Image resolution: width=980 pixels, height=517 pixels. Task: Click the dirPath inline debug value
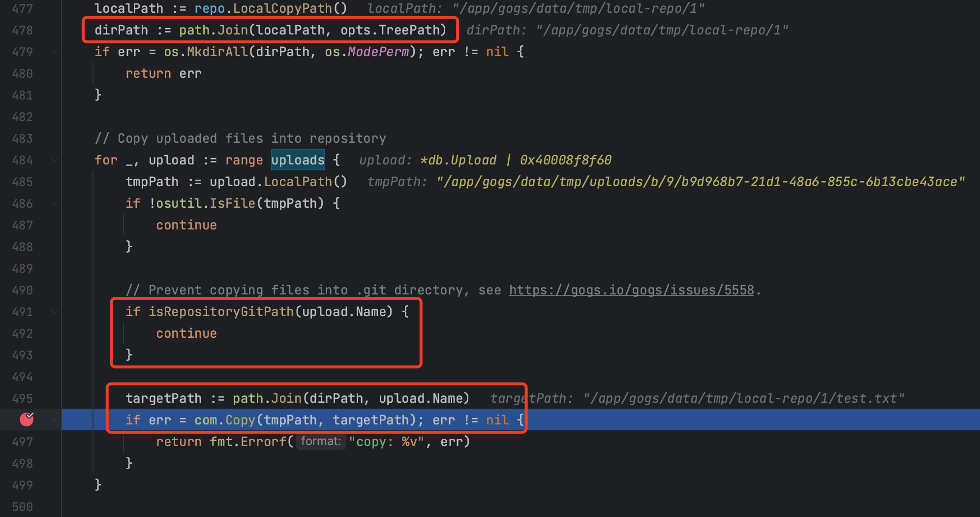point(627,30)
